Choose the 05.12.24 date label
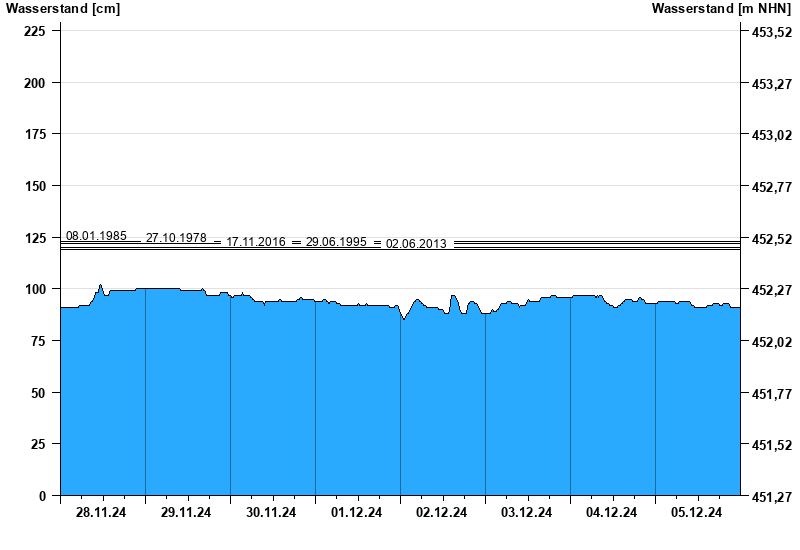 pos(697,513)
